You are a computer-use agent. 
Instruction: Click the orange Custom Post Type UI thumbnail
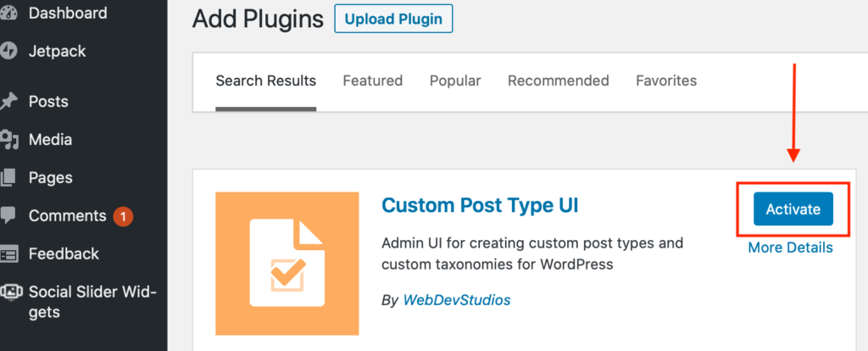tap(287, 264)
